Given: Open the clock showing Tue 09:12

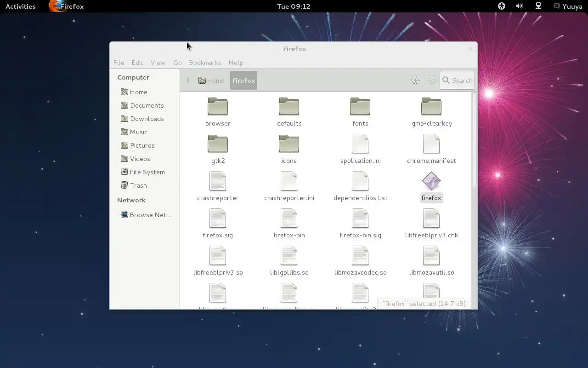Looking at the screenshot, I should (x=294, y=6).
